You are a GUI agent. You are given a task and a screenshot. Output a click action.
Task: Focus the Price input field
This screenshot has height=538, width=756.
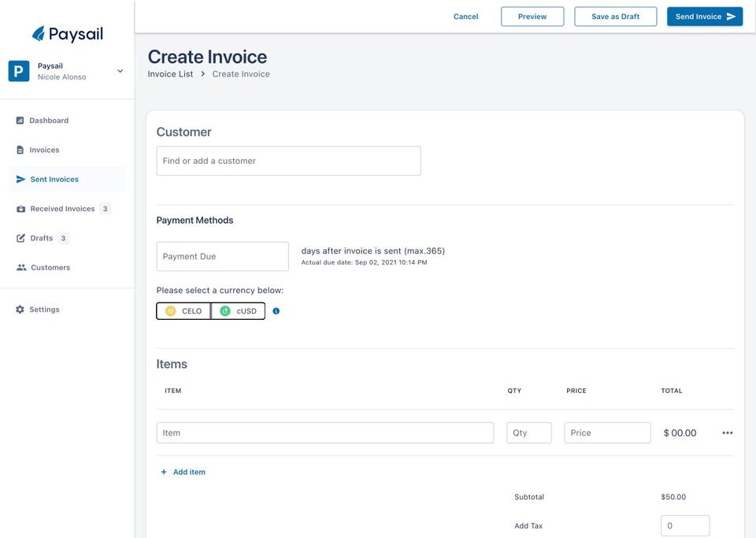coord(607,433)
